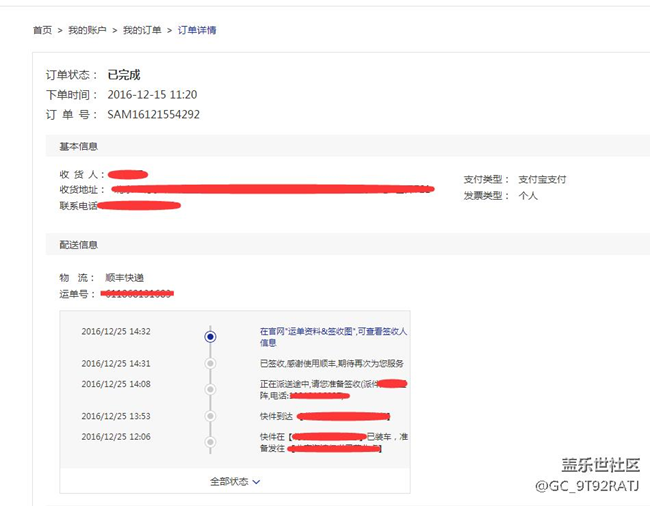The image size is (650, 506).
Task: Click the 在官网运单资料&签收图 tracking message
Action: pyautogui.click(x=333, y=337)
